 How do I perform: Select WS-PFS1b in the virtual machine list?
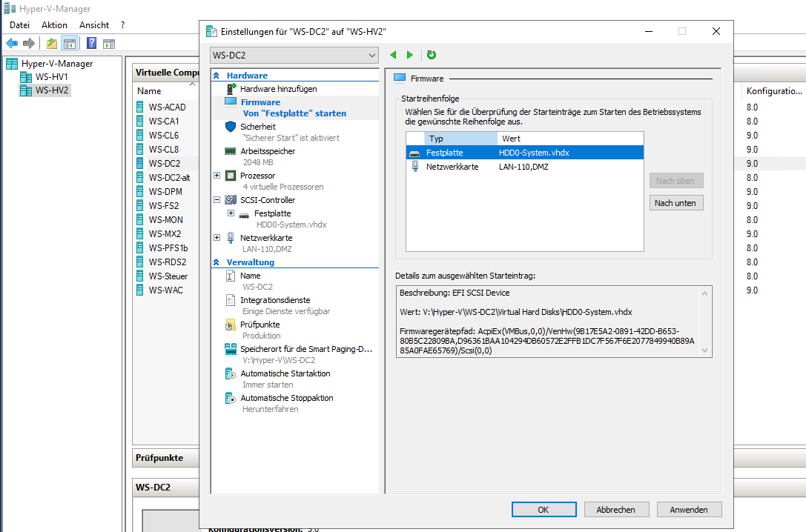[x=168, y=248]
